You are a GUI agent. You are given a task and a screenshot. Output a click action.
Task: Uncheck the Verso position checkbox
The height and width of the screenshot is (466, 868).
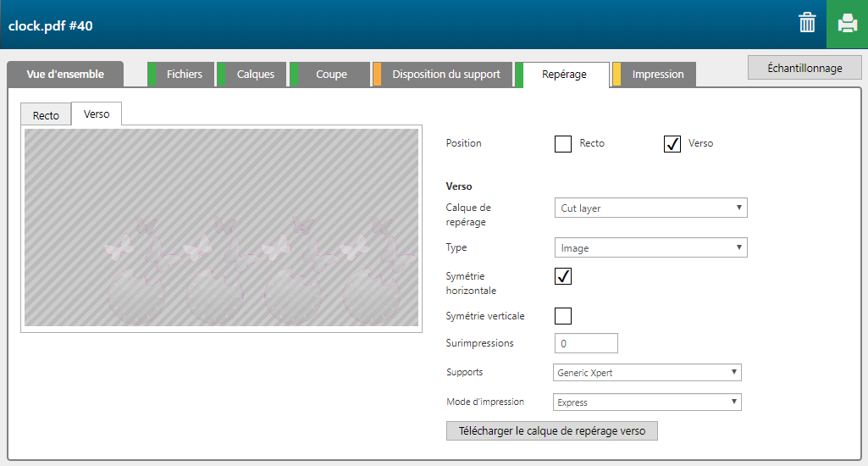coord(672,143)
